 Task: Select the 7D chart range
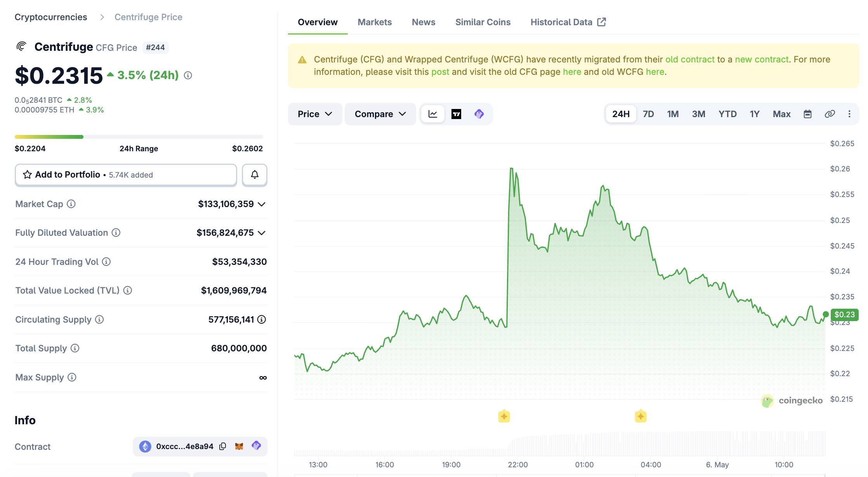(648, 114)
